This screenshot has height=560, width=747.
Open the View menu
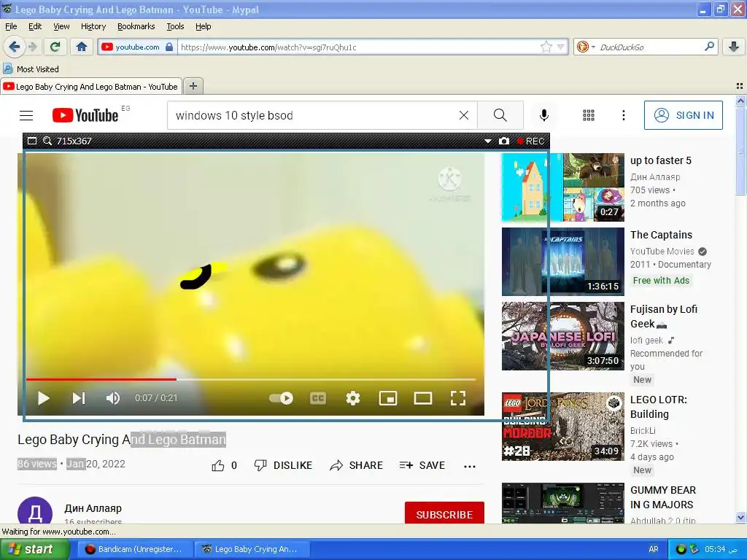[x=61, y=26]
